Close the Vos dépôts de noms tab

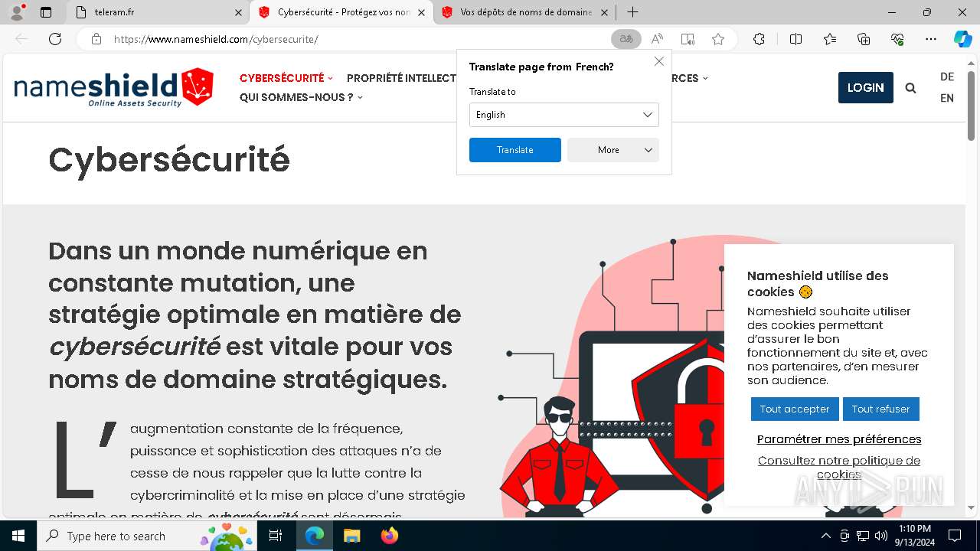pos(605,12)
